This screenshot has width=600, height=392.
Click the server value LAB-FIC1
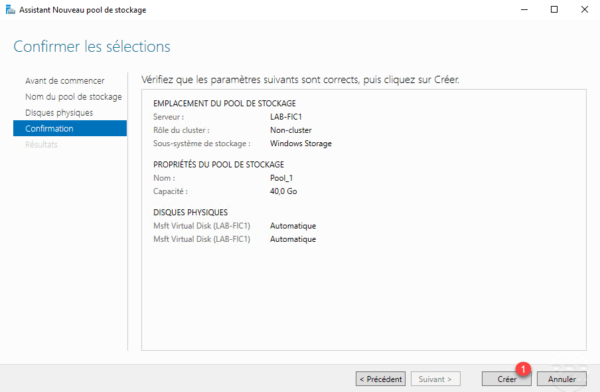coord(286,117)
